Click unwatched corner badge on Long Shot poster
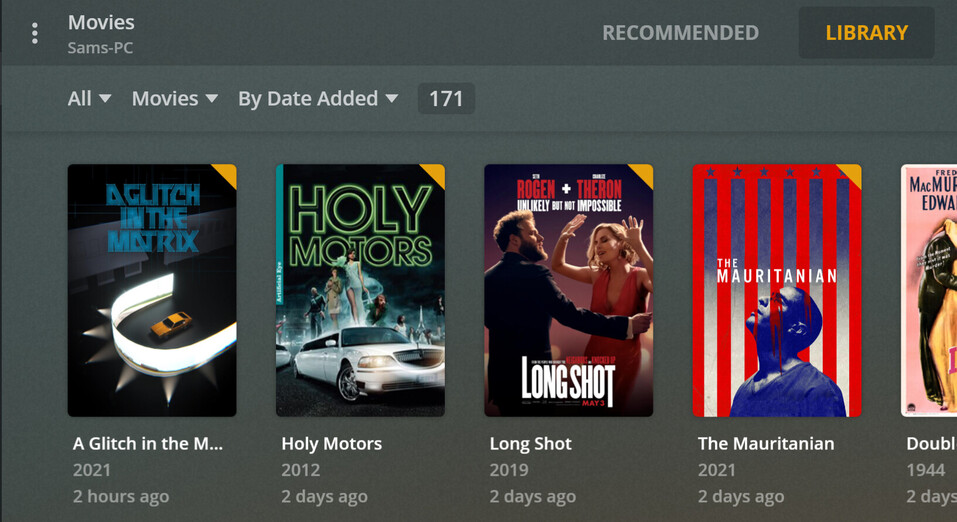Image resolution: width=957 pixels, height=522 pixels. (x=644, y=173)
